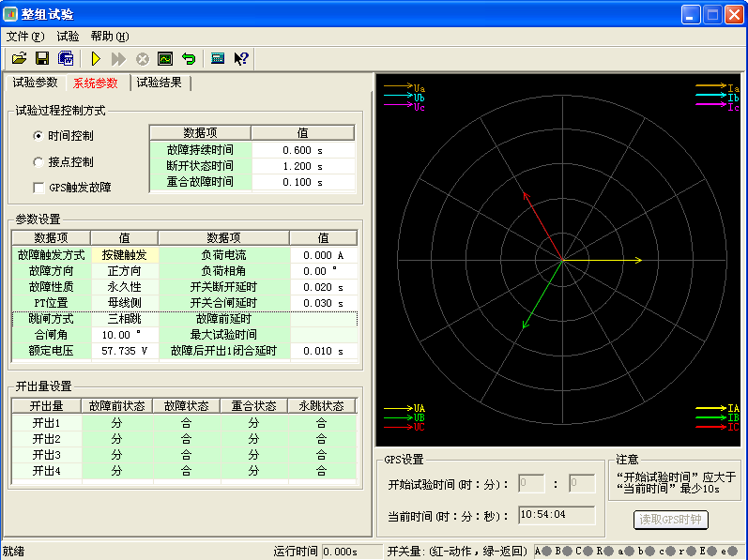
Task: Click the blue calculator tool icon
Action: pyautogui.click(x=218, y=58)
